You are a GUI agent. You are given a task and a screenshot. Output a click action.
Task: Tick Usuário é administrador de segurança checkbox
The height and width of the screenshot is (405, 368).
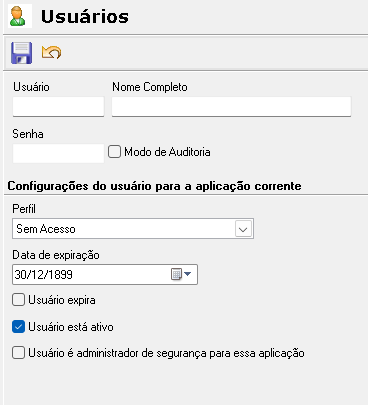(x=18, y=353)
